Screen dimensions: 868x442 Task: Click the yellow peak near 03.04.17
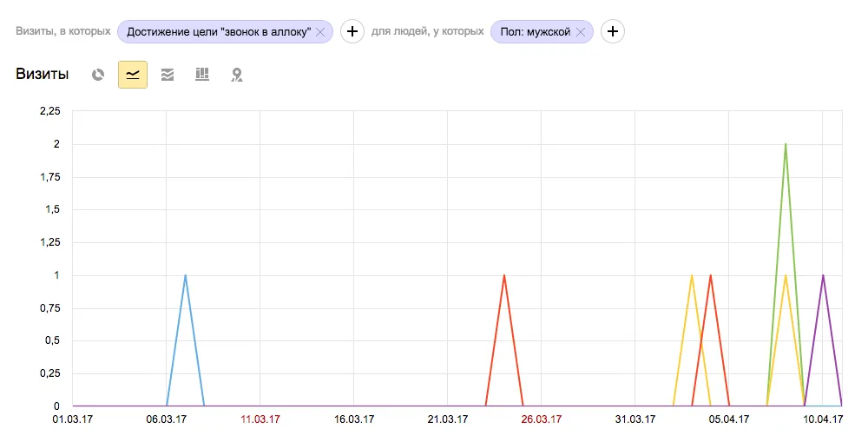coord(692,275)
